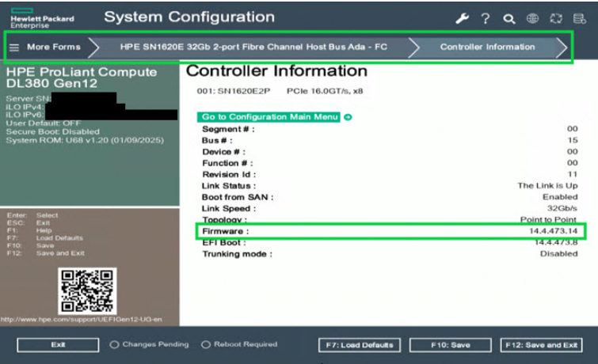
Task: Select HPE SN1620E 32Gb Fibre Channel breadcrumb
Action: tap(253, 47)
